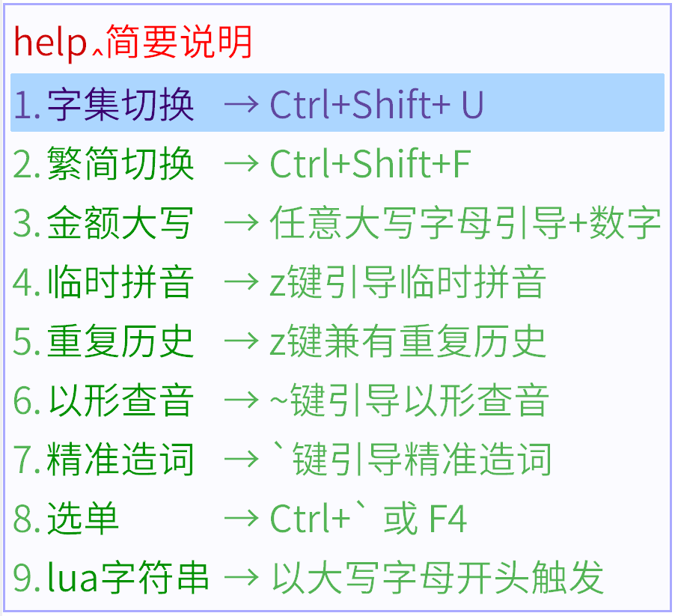Viewport: 675px width, 616px height.
Task: Select candidate 1 字集切换
Action: click(x=120, y=104)
